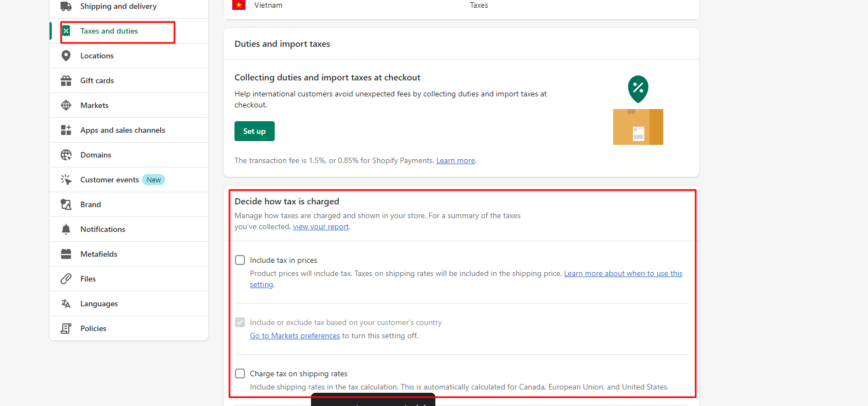Screen dimensions: 868x406
Task: Click the view your report link
Action: (x=321, y=227)
